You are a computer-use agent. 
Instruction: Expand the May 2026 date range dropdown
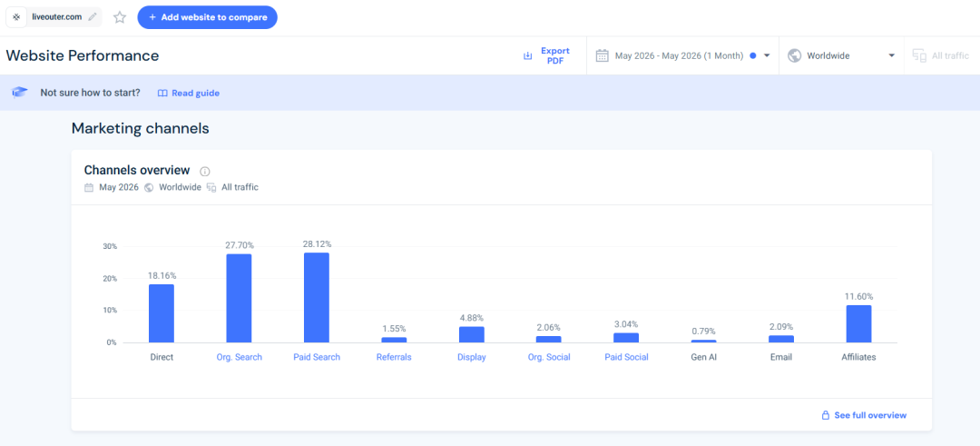click(x=767, y=55)
